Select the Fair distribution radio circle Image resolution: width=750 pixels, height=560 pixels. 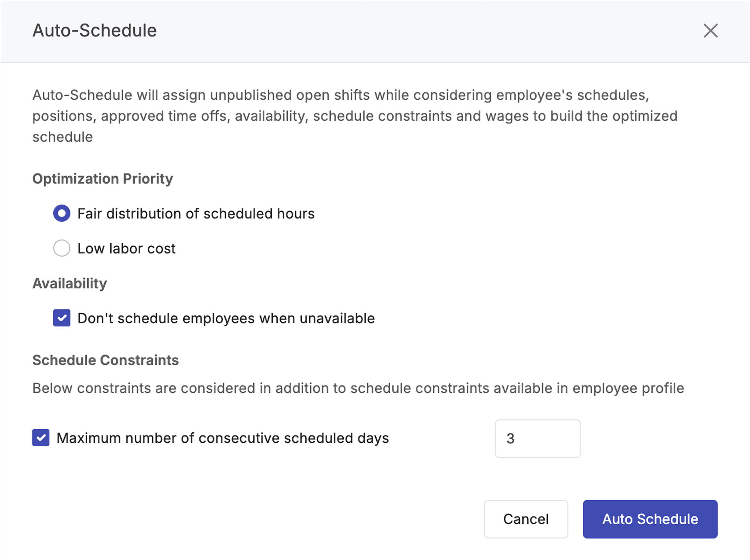pyautogui.click(x=62, y=214)
